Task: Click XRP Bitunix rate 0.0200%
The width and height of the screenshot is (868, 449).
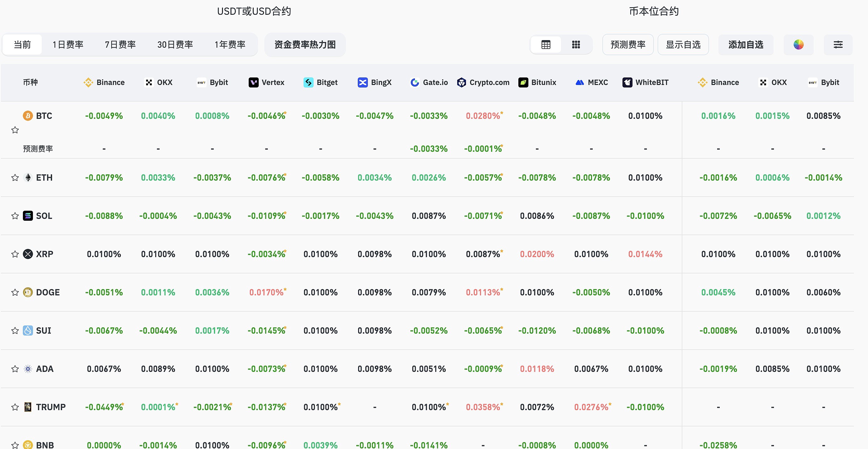Action: click(x=537, y=254)
